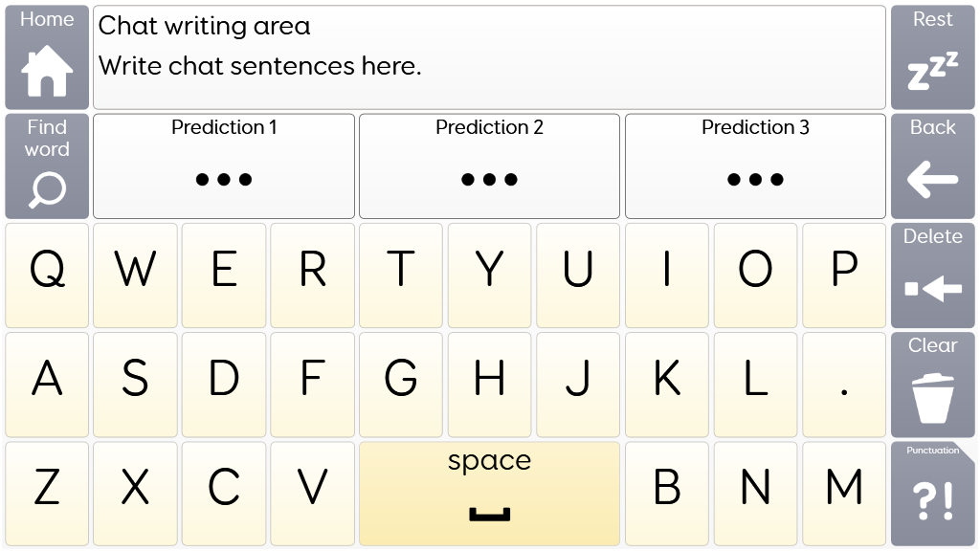
Task: Tap the letter M key
Action: (844, 495)
